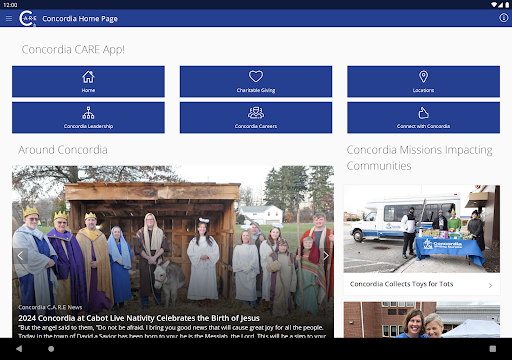
Task: Open Concordia Leadership tile
Action: 88,118
